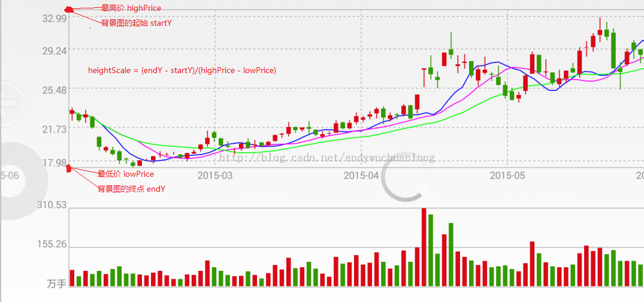Viewport: 644px width, 302px height.
Task: Select the tallest green volume bar
Action: click(x=431, y=250)
